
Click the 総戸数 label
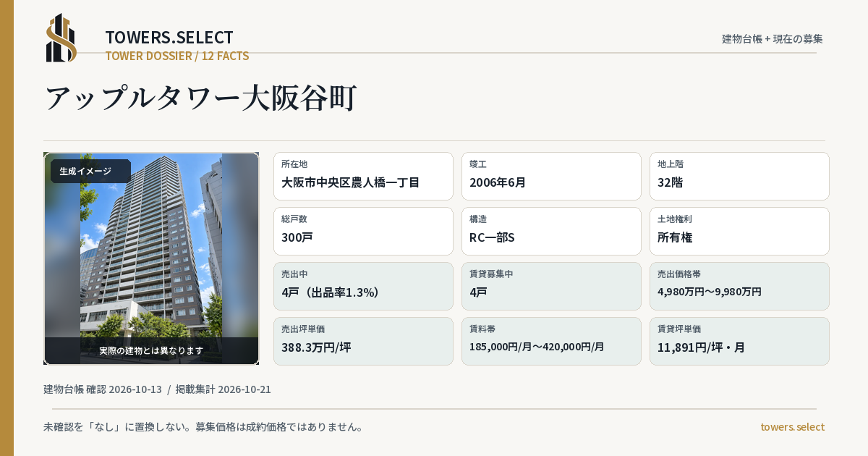point(294,219)
